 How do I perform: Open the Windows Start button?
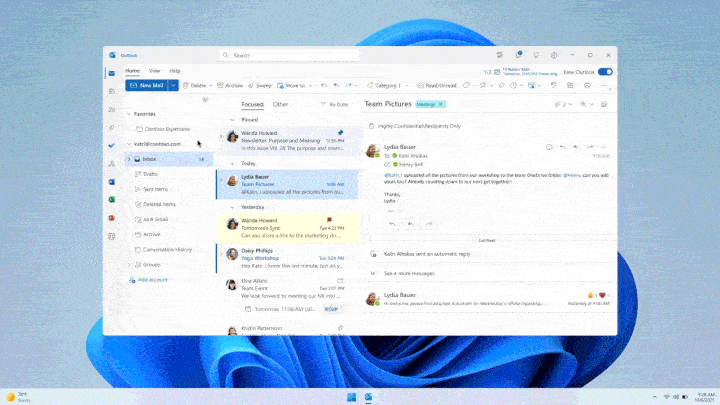tap(351, 397)
